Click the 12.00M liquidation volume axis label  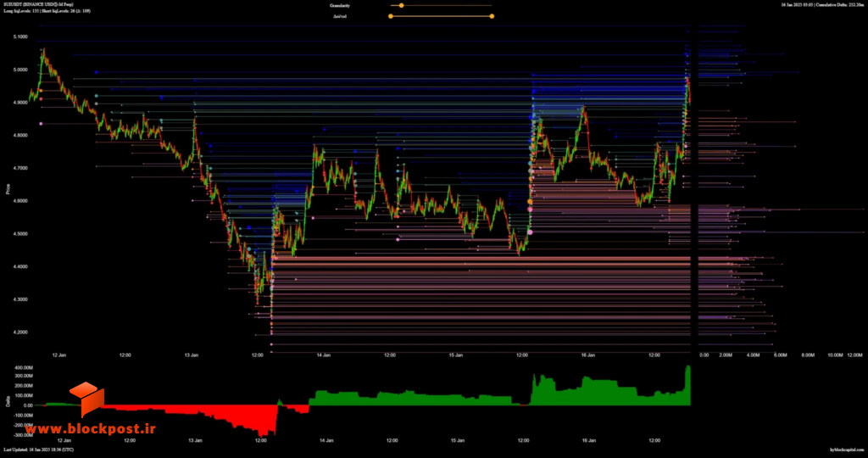click(x=854, y=355)
